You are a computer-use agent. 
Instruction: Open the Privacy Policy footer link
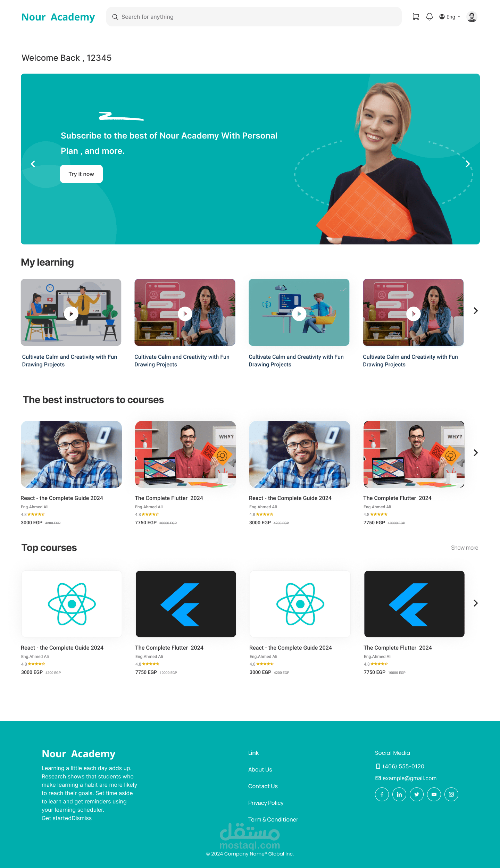[x=266, y=803]
